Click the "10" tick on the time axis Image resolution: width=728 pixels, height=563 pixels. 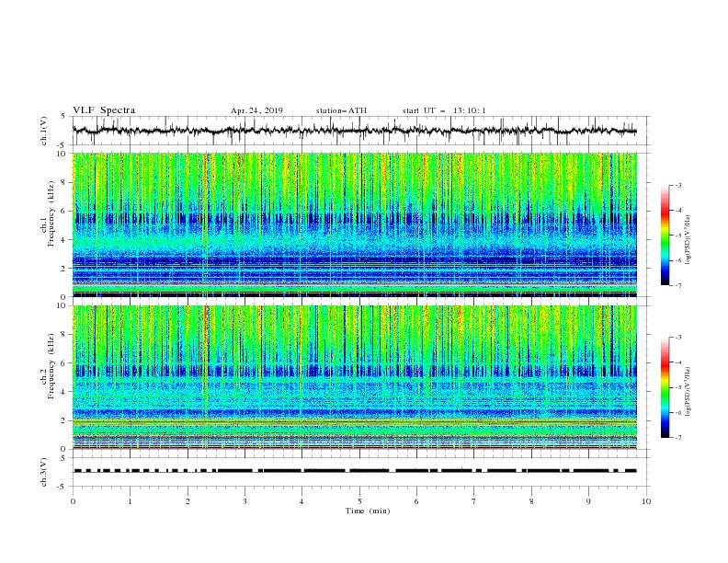click(x=646, y=501)
